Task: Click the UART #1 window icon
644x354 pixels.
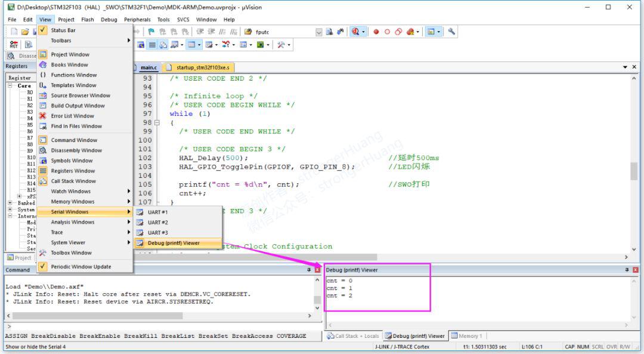Action: pyautogui.click(x=140, y=212)
